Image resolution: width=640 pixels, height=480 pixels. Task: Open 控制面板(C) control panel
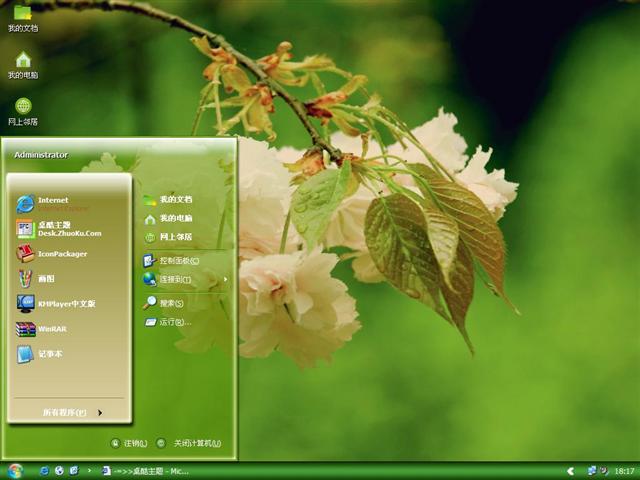[x=171, y=260]
